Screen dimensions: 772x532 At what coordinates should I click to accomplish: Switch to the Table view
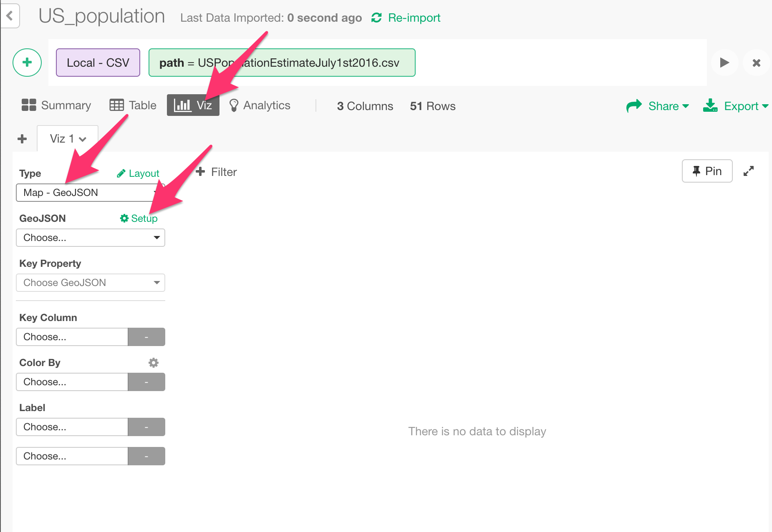click(x=133, y=105)
